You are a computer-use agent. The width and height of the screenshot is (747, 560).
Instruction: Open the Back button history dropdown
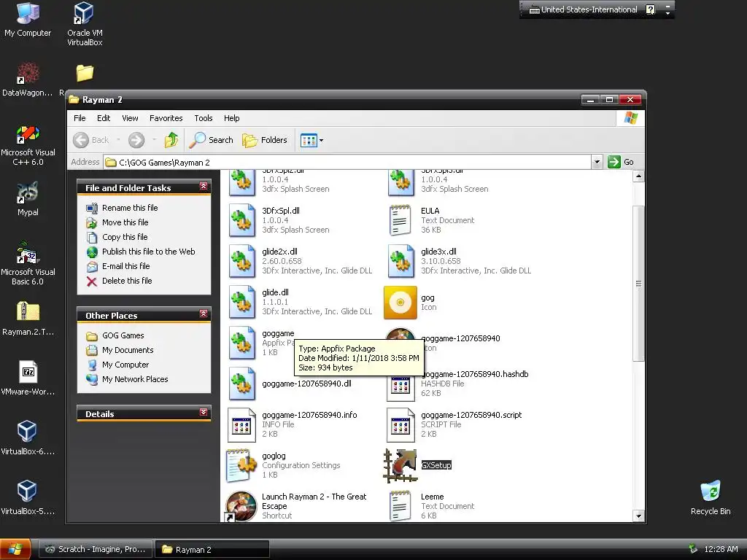click(118, 140)
